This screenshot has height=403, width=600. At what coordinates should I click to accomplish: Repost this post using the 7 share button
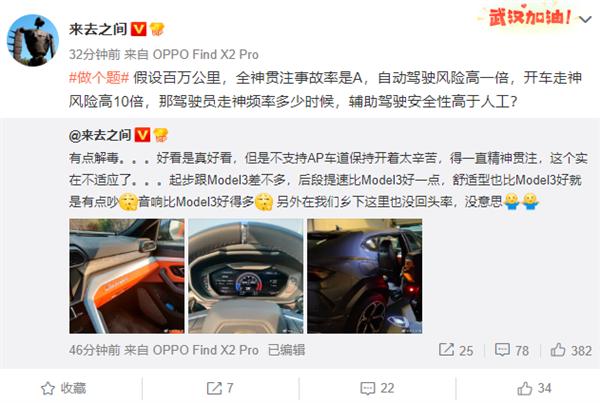[x=220, y=388]
